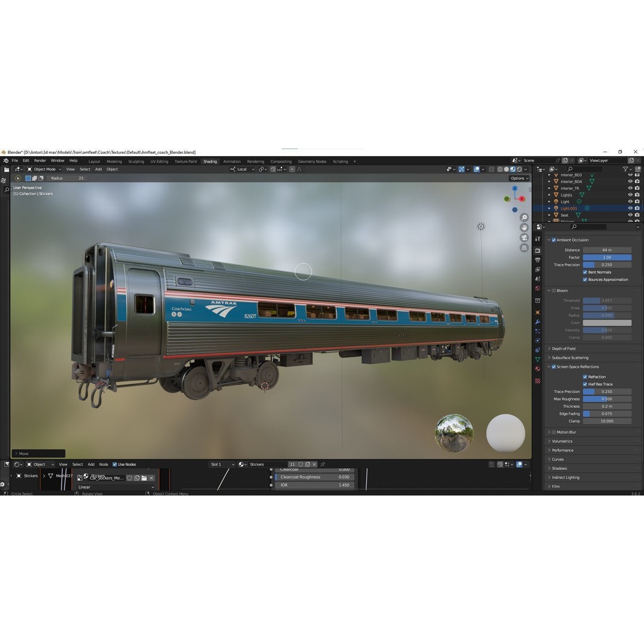The width and height of the screenshot is (644, 644).
Task: Open the Texture properties checker tab
Action: (x=538, y=381)
